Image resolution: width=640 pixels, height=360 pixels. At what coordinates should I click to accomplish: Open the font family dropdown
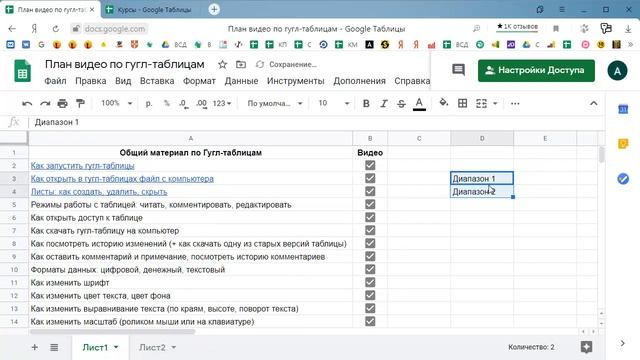pos(275,104)
